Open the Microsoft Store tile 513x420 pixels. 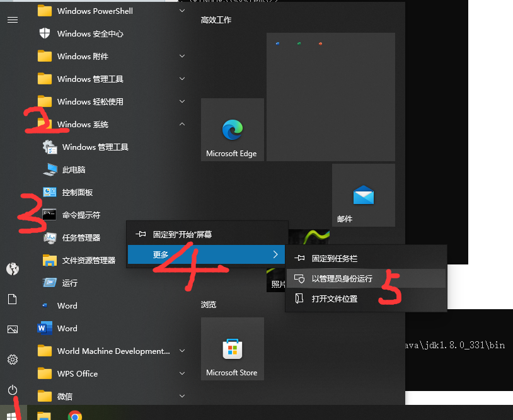(233, 348)
